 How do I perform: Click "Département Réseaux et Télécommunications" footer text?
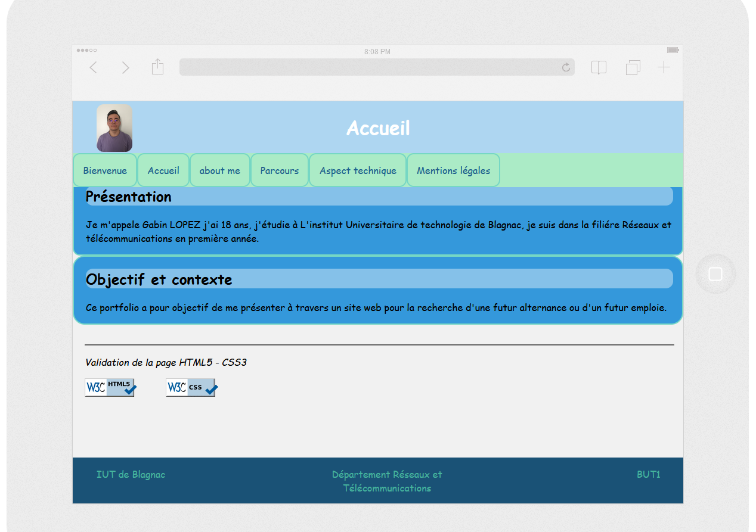[387, 481]
